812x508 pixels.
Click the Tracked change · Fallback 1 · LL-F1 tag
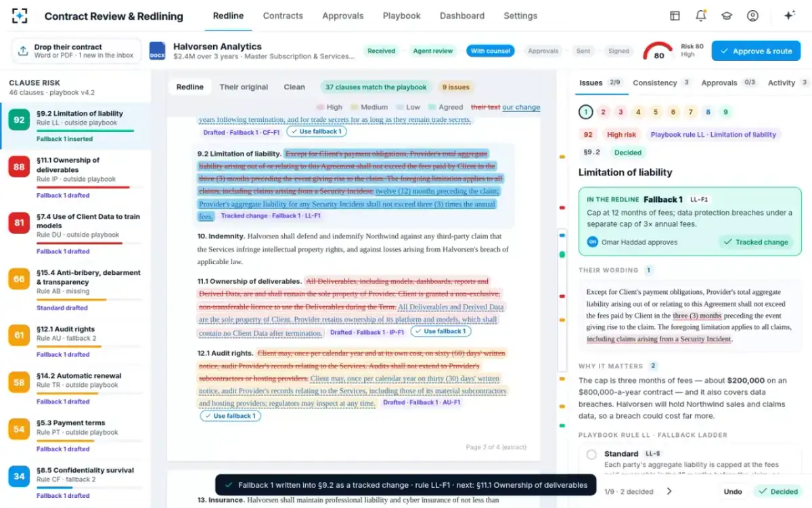coord(271,216)
